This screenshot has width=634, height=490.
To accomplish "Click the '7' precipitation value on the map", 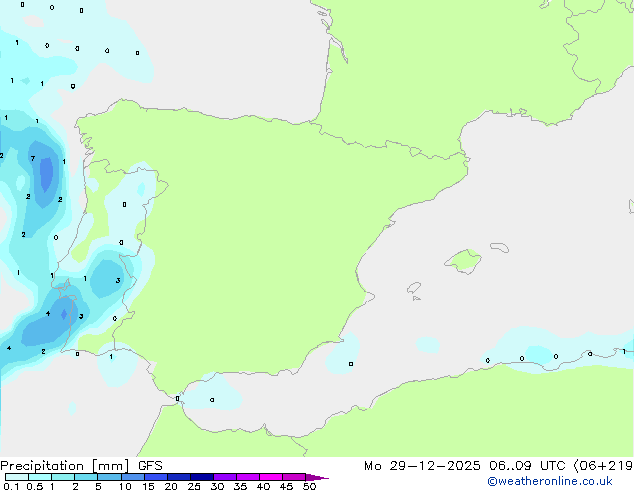I will [33, 158].
